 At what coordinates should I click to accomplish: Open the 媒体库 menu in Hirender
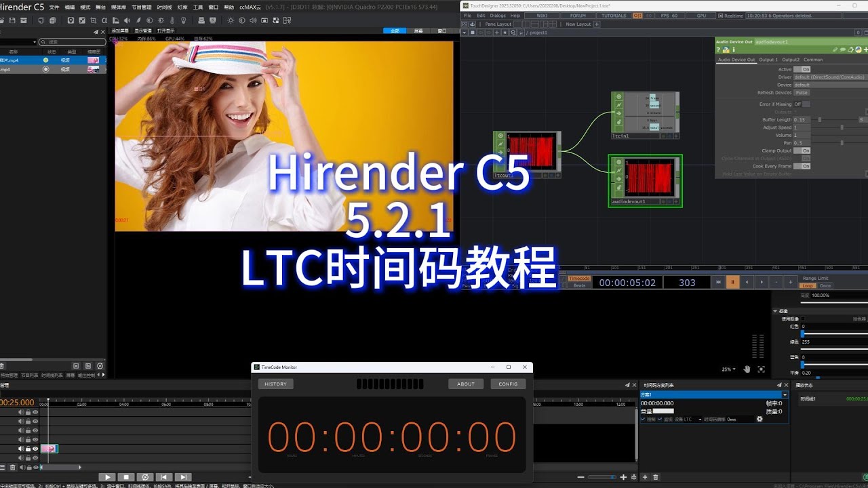click(118, 7)
